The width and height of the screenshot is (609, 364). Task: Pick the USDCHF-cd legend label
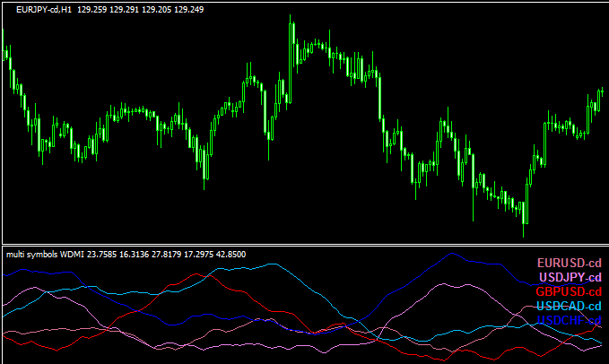[x=569, y=320]
